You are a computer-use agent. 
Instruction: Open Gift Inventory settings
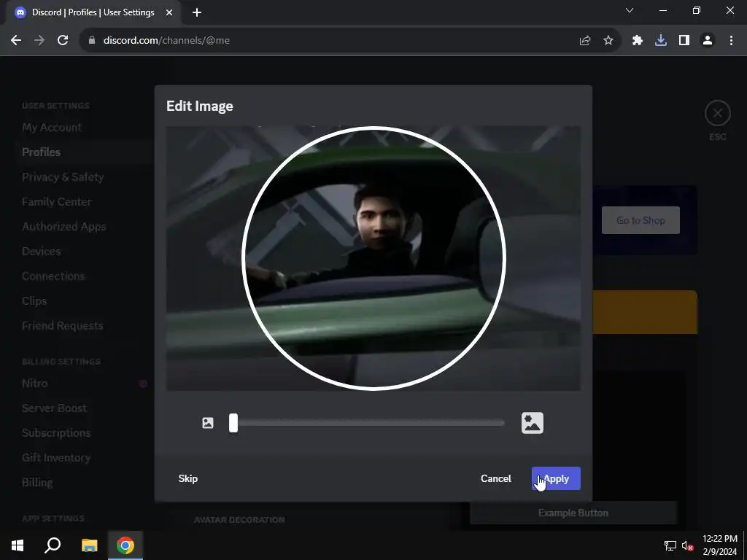tap(56, 458)
